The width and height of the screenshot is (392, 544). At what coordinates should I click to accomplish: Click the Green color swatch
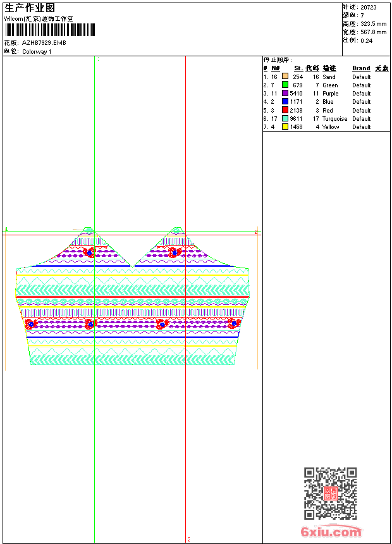pos(285,85)
